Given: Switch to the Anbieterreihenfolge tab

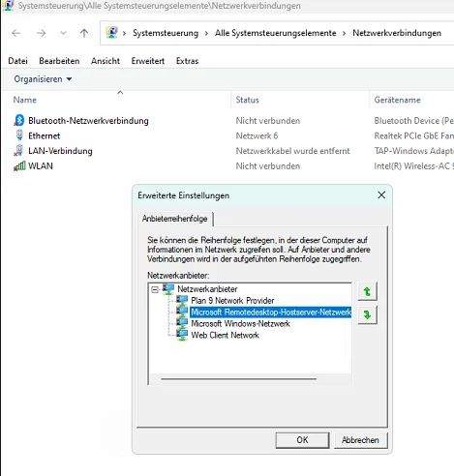Looking at the screenshot, I should [175, 219].
